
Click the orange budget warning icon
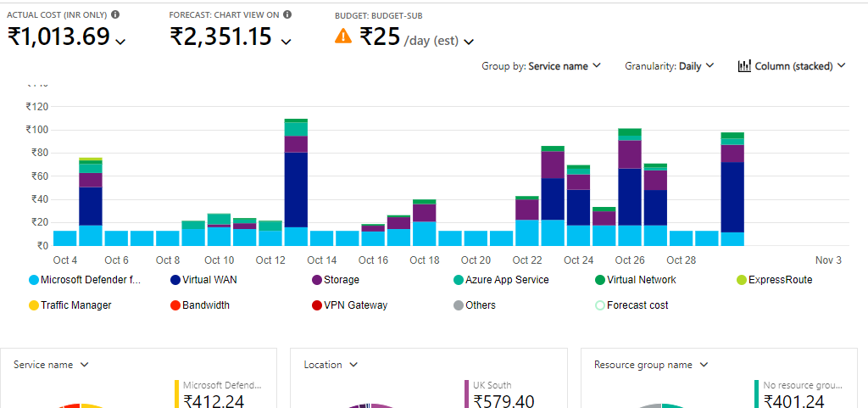pyautogui.click(x=344, y=36)
